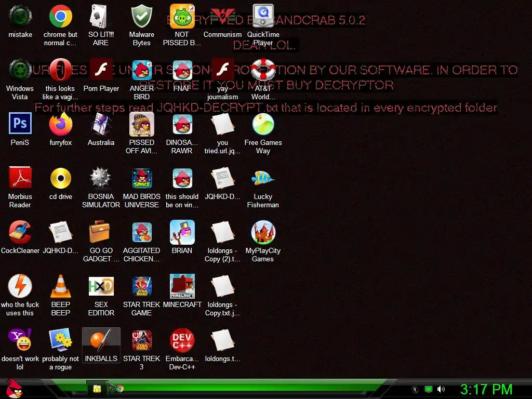Viewport: 532px width, 399px height.
Task: Launch Embarcadero Dev-C++ shortcut
Action: point(182,340)
